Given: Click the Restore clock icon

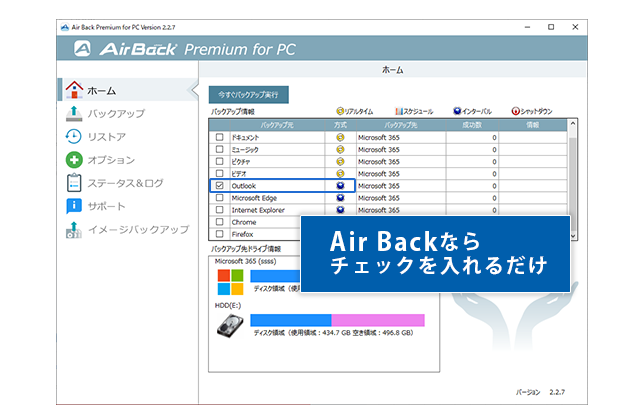Looking at the screenshot, I should click(x=73, y=136).
